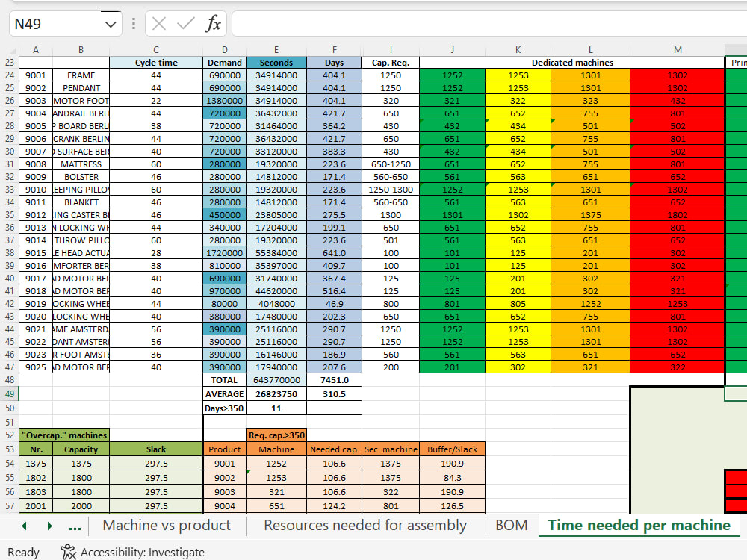Click yellow cell 805 in row 42
The image size is (747, 560).
[x=518, y=304]
